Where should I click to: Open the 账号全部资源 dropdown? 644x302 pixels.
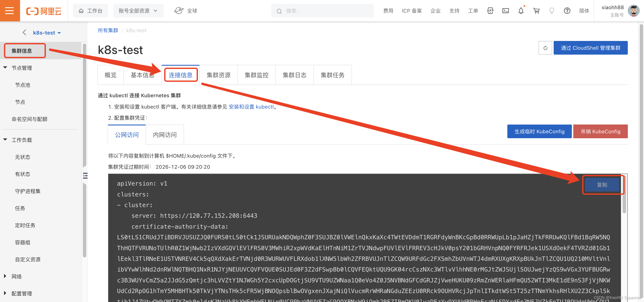pyautogui.click(x=138, y=11)
